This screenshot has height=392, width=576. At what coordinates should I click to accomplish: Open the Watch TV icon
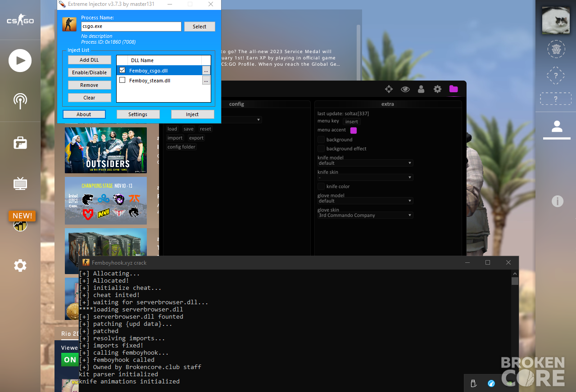tap(20, 183)
